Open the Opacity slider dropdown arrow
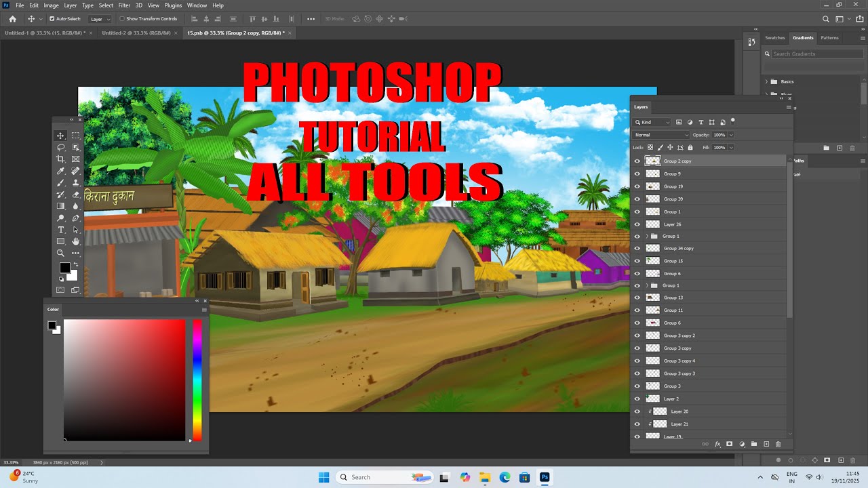Image resolution: width=868 pixels, height=488 pixels. point(730,135)
